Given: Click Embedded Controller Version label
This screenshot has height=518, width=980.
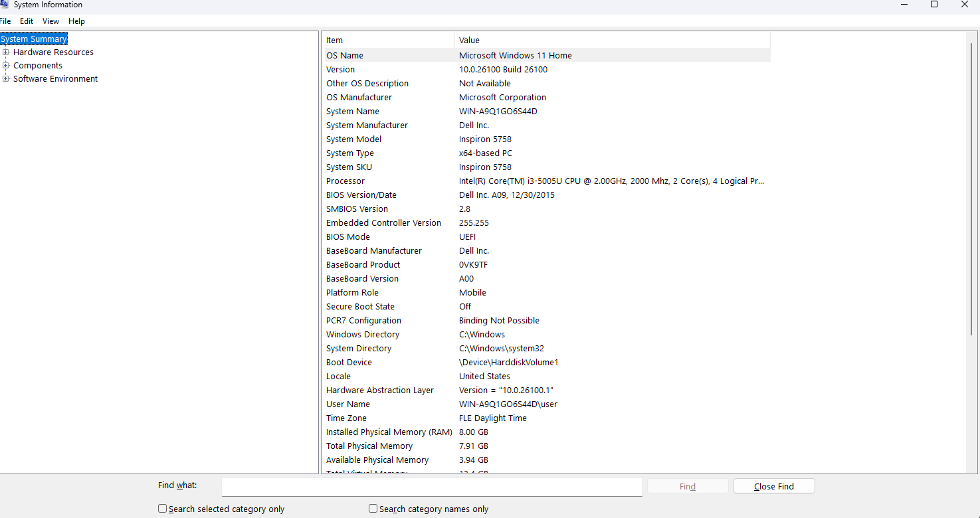Looking at the screenshot, I should click(x=383, y=223).
